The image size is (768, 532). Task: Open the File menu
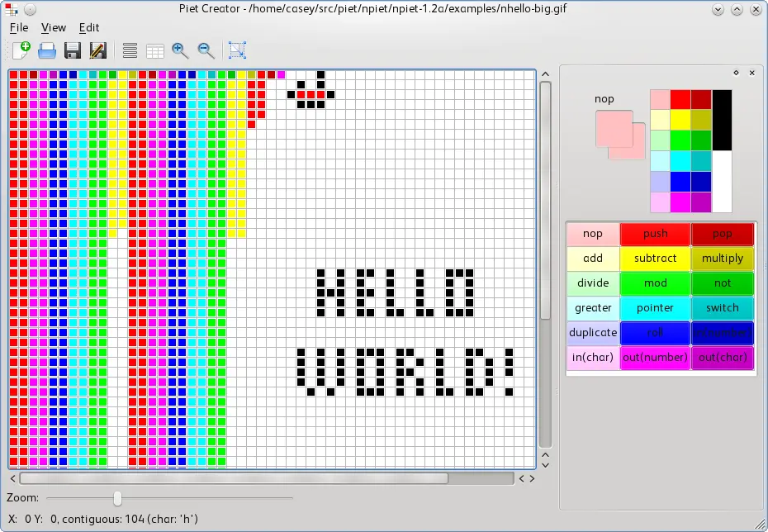click(x=19, y=27)
